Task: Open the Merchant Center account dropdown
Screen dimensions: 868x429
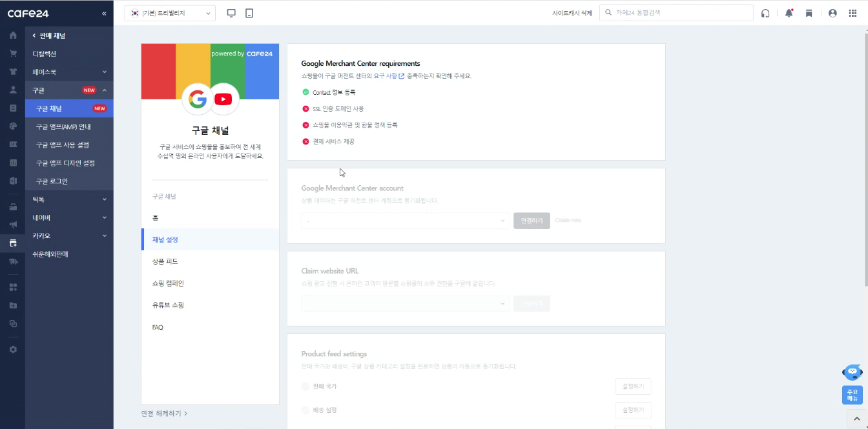Action: [406, 221]
